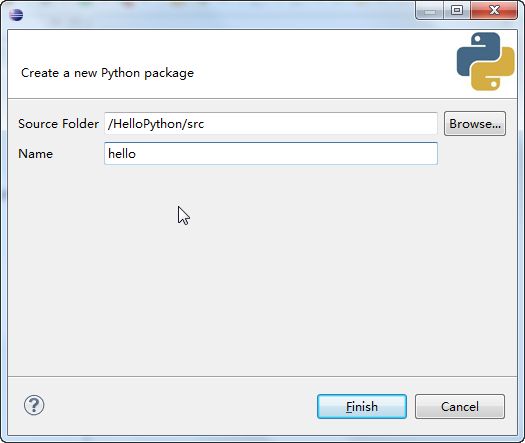This screenshot has height=443, width=525.
Task: Close the dialog with the red X
Action: tap(494, 10)
